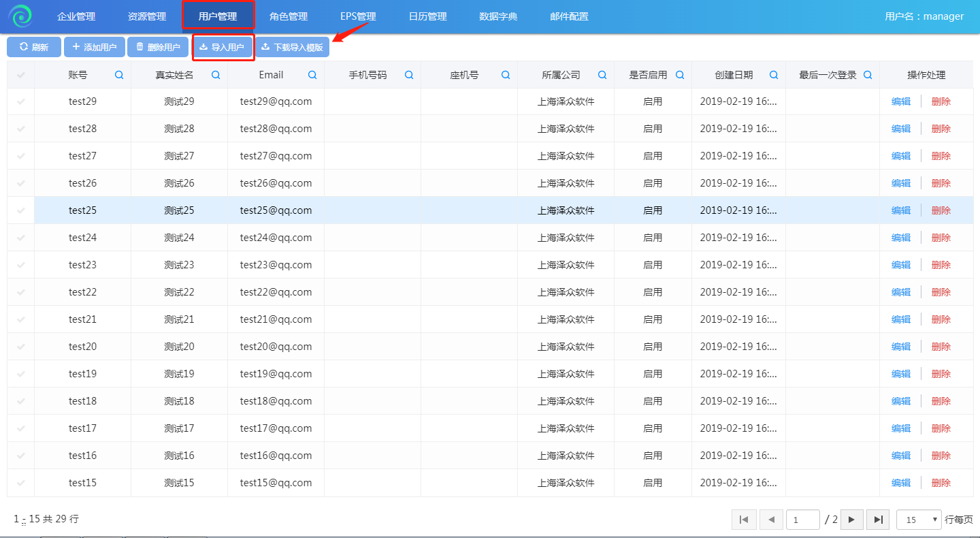
Task: Click the application logo in top-left corner
Action: click(x=20, y=16)
